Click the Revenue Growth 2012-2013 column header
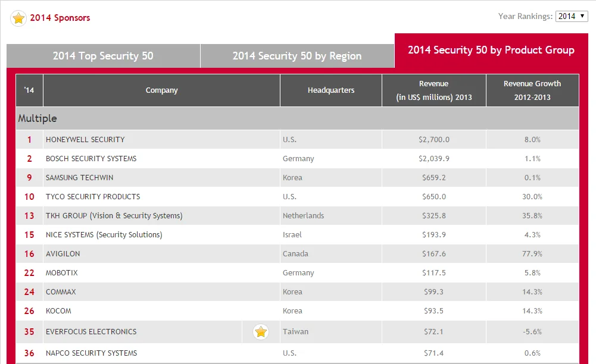Image resolution: width=596 pixels, height=364 pixels. pyautogui.click(x=532, y=90)
